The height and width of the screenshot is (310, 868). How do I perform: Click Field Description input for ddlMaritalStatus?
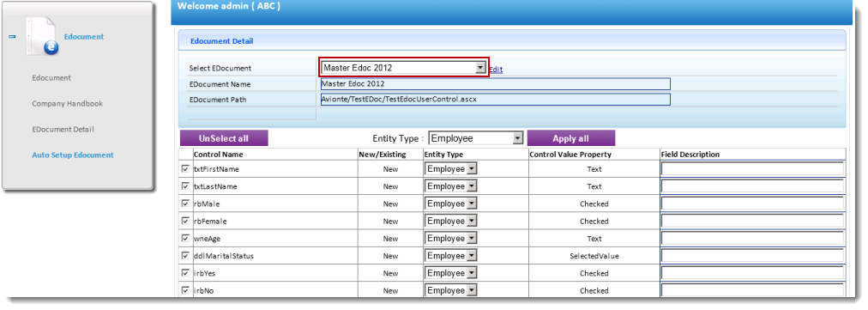[x=753, y=256]
